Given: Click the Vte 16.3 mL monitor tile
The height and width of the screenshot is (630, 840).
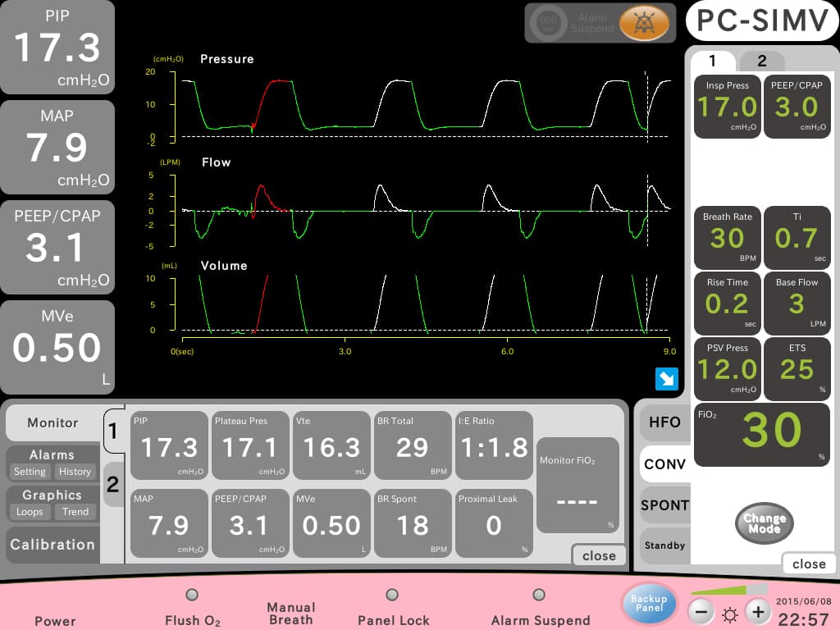Looking at the screenshot, I should click(331, 445).
